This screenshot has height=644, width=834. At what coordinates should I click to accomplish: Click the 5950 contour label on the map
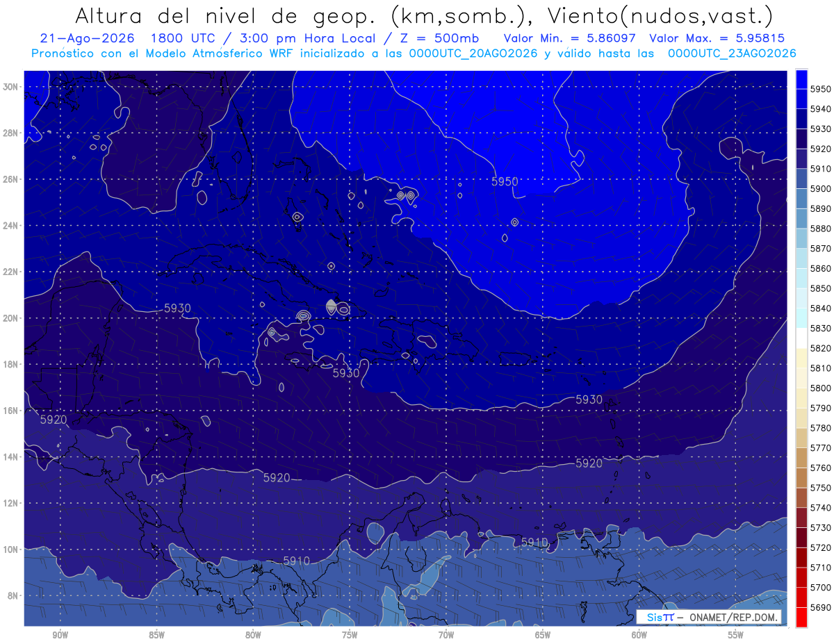(505, 181)
